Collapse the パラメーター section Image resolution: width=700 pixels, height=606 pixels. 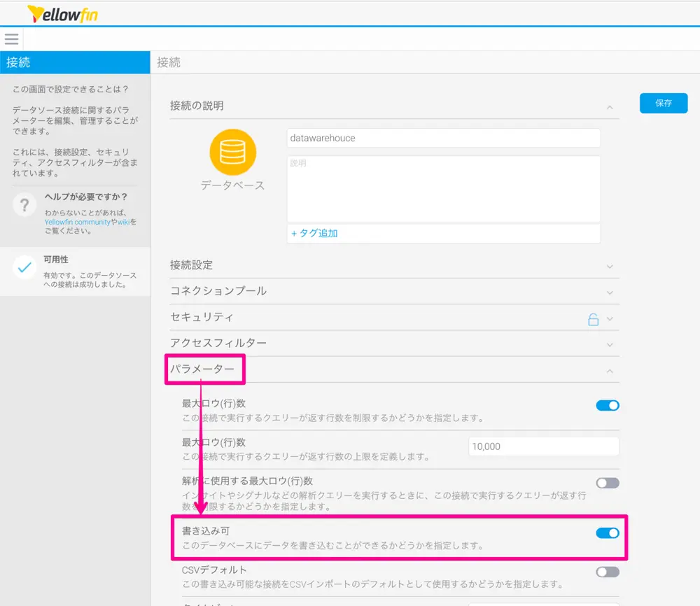[x=610, y=371]
